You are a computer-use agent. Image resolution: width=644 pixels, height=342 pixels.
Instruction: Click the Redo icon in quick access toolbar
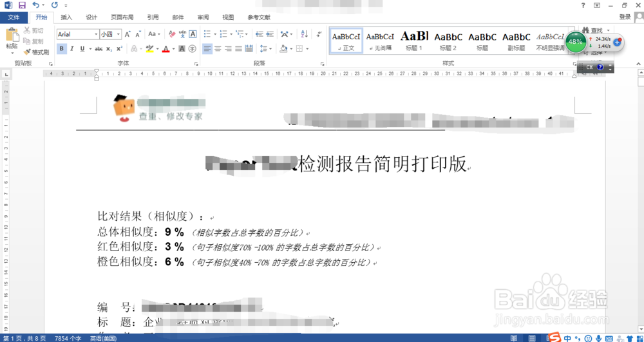pyautogui.click(x=54, y=5)
